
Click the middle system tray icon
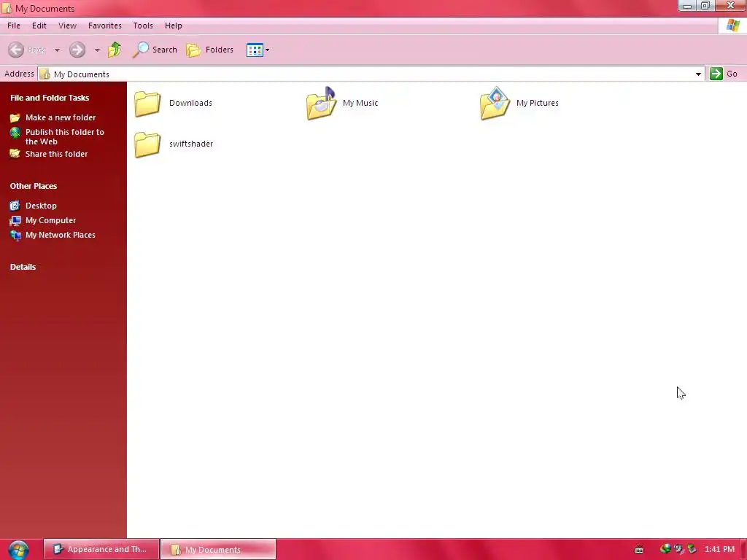tap(678, 549)
